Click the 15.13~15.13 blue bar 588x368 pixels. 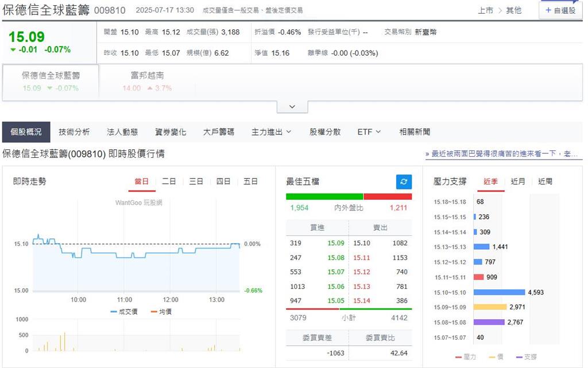click(x=482, y=247)
